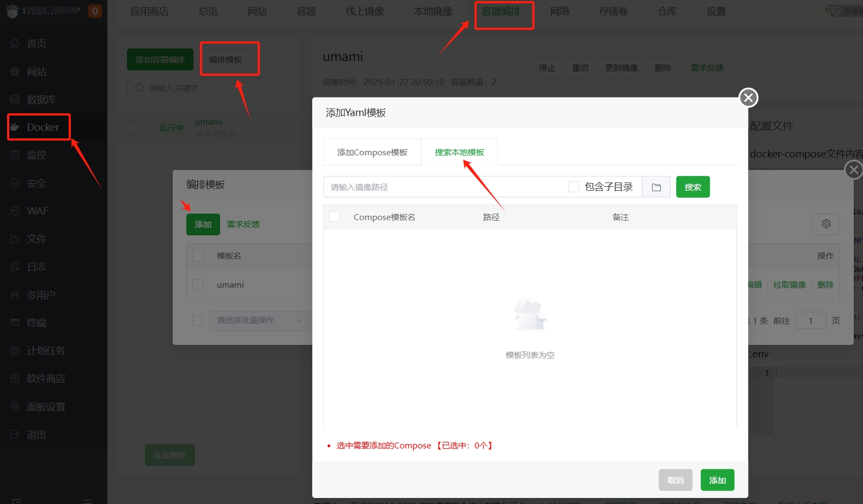Viewport: 863px width, 504px height.
Task: Tick the checkbox beside the running umami compose
Action: tap(132, 127)
